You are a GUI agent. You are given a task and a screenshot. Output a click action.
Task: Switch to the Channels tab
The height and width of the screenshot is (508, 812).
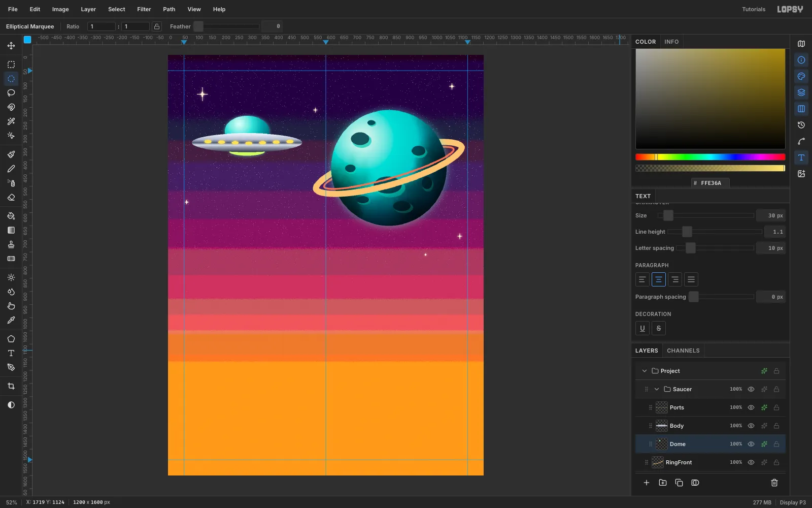coord(683,351)
